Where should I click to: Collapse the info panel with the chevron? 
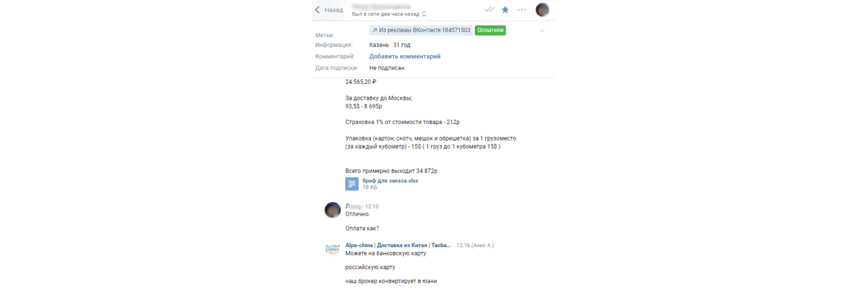[542, 31]
